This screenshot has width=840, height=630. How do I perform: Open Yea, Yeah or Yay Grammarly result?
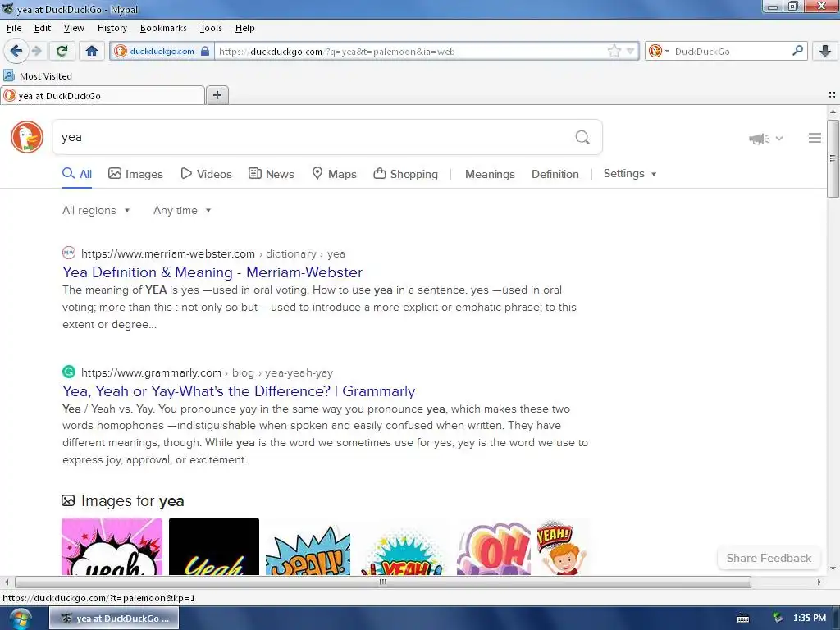(239, 391)
